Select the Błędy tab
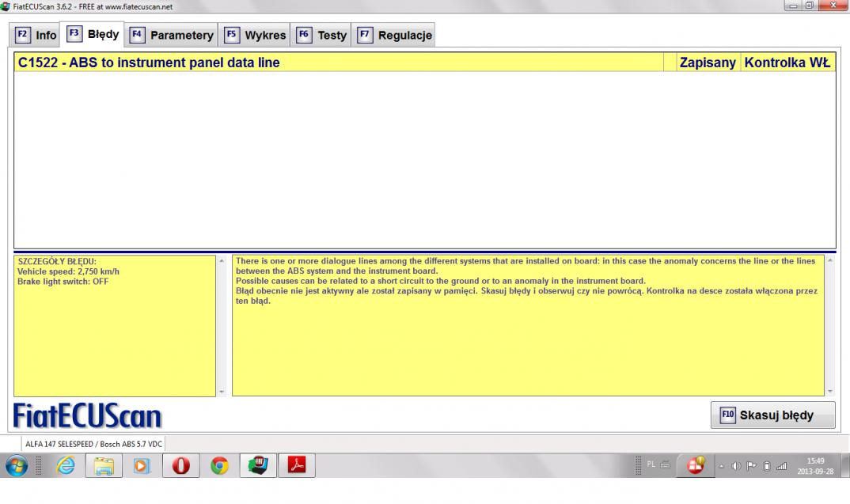This screenshot has height=504, width=850. tap(92, 34)
